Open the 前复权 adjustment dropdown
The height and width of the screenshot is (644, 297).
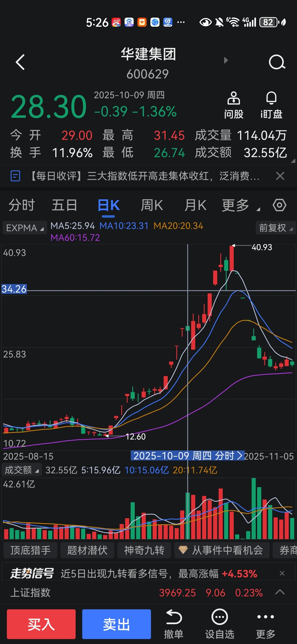[276, 228]
